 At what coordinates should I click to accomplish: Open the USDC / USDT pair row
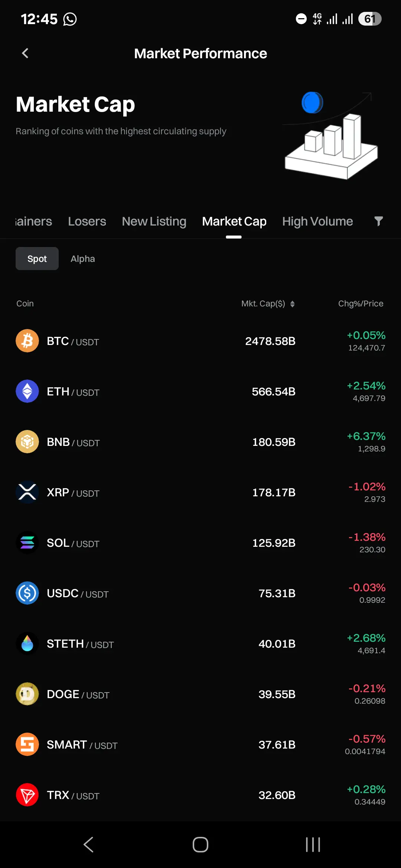(200, 593)
